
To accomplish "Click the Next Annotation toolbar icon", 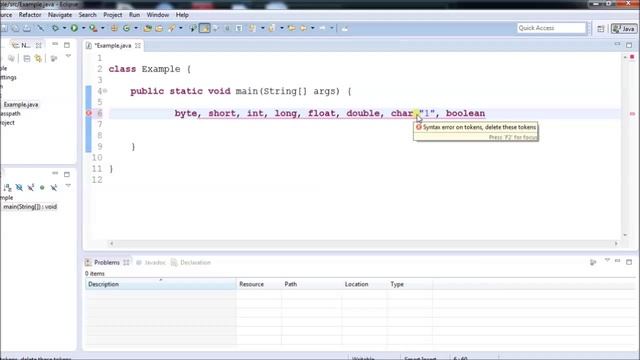I will [x=253, y=28].
